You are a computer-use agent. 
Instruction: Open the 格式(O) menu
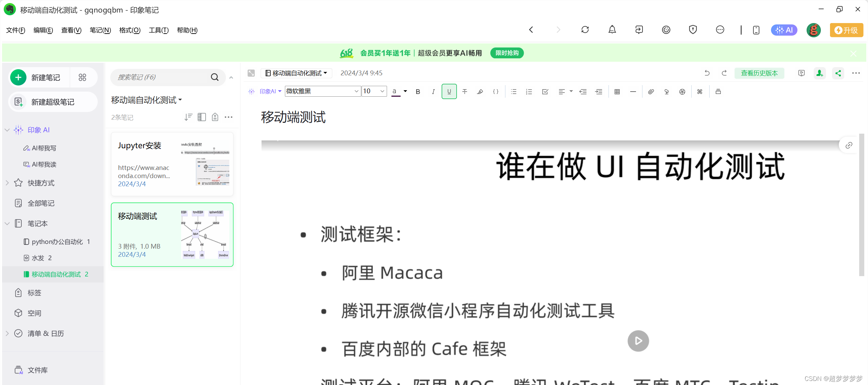[x=130, y=30]
